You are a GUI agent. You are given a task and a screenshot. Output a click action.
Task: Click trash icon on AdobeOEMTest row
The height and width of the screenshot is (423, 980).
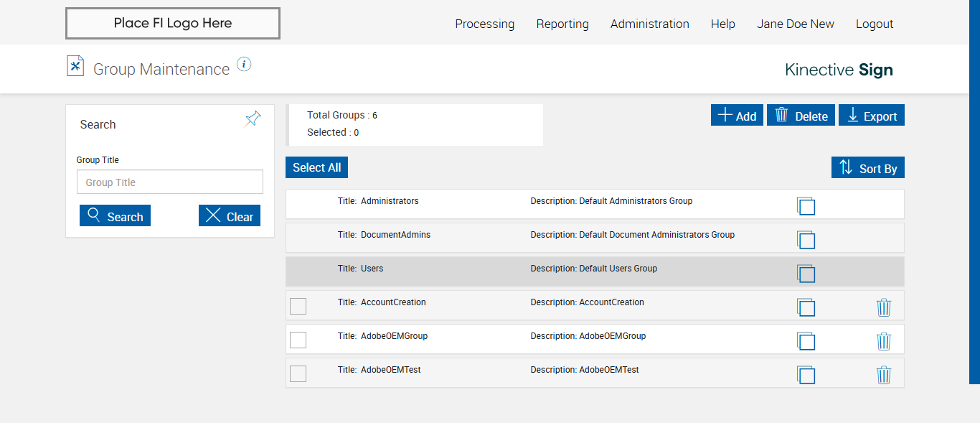click(x=884, y=375)
